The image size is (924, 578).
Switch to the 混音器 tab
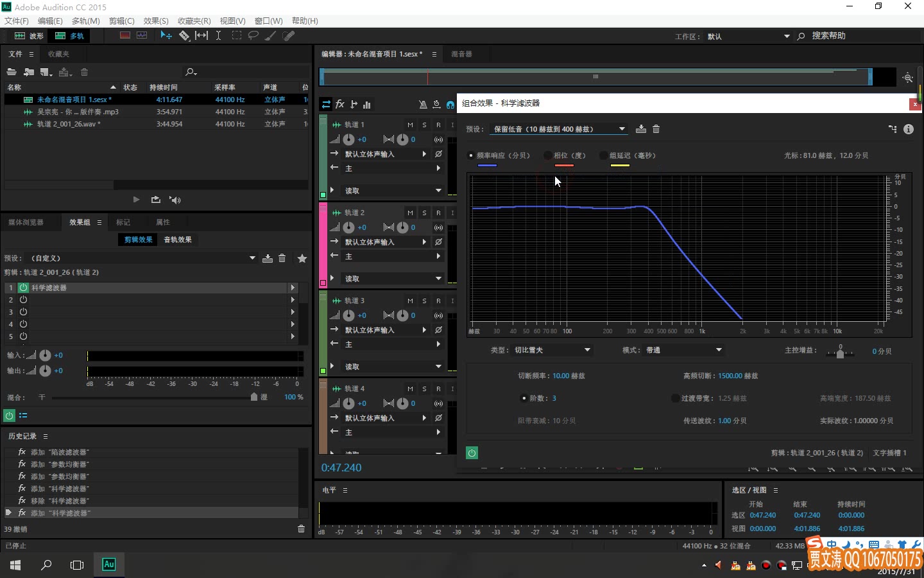coord(461,54)
